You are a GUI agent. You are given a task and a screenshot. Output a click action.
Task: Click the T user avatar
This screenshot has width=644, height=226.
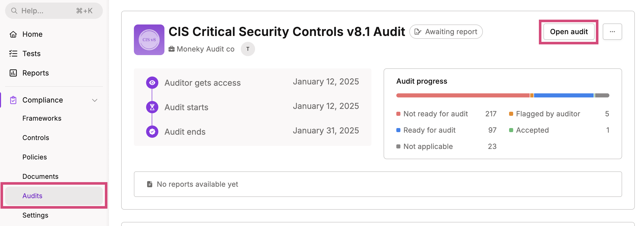click(x=248, y=49)
